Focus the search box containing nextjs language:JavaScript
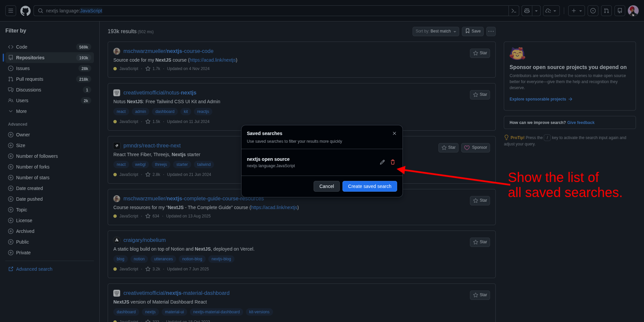644x322 pixels. (x=271, y=11)
